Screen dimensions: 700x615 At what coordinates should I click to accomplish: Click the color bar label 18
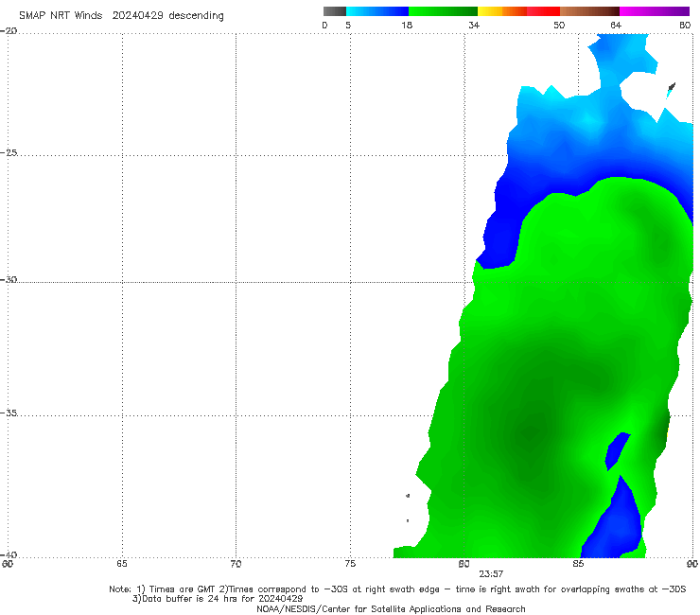(x=407, y=25)
